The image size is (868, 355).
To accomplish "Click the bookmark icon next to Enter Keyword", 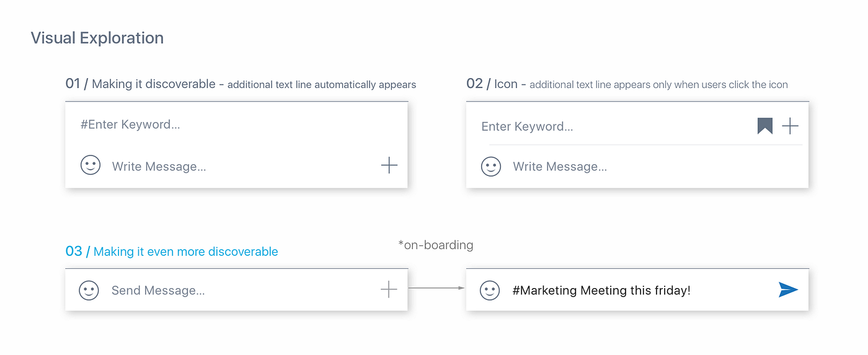I will pos(765,126).
